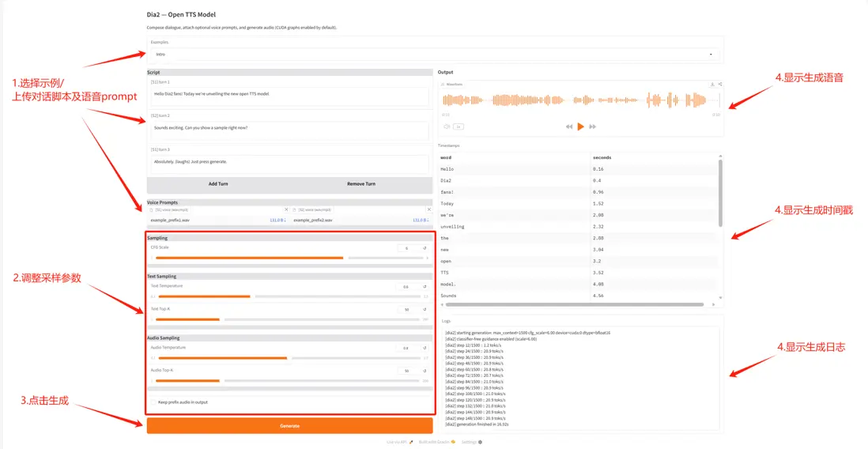Reset the CFG Scale value
The width and height of the screenshot is (868, 449).
coord(425,248)
